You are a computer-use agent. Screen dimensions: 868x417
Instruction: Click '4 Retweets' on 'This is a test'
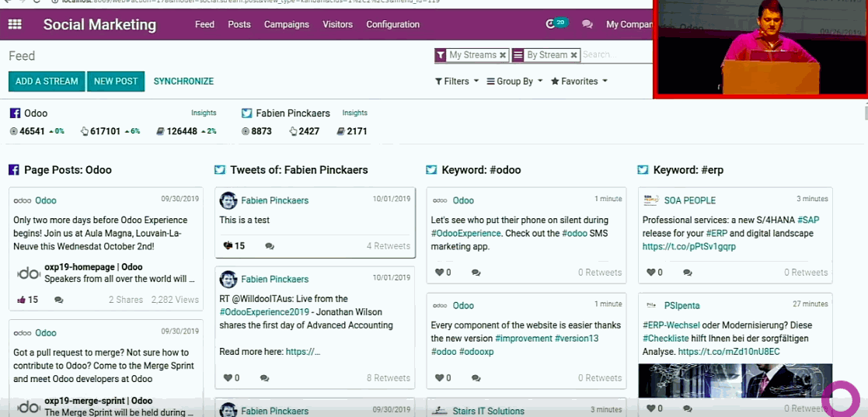click(x=388, y=245)
